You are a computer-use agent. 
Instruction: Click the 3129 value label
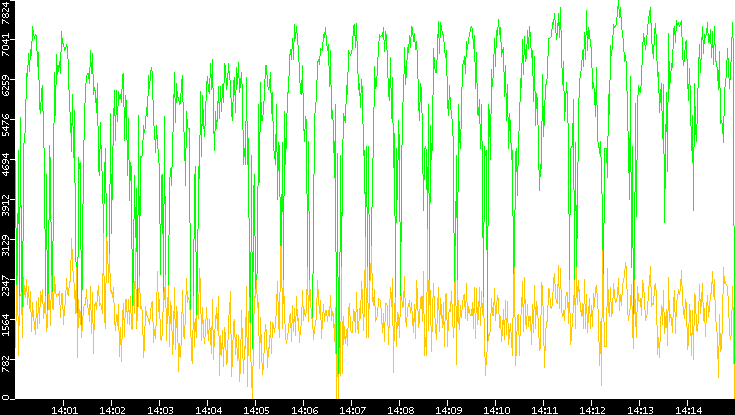5,244
